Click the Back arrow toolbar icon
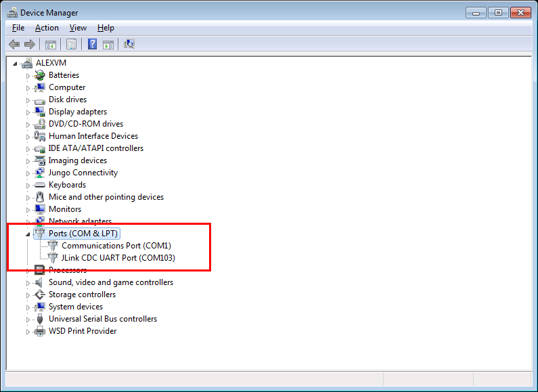 14,45
